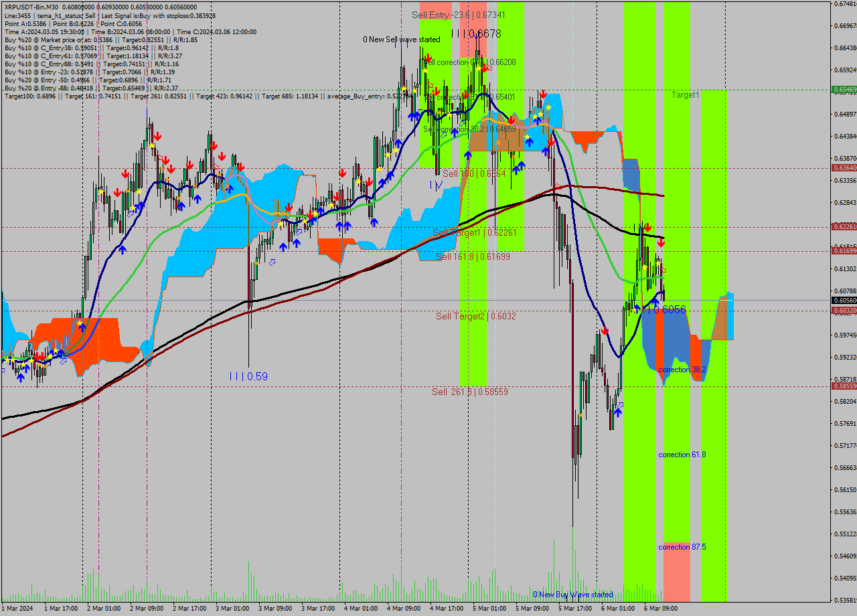Screen dimensions: 857x616
Task: Click the 'Sell 100 | 0.6364' label
Action: [474, 173]
